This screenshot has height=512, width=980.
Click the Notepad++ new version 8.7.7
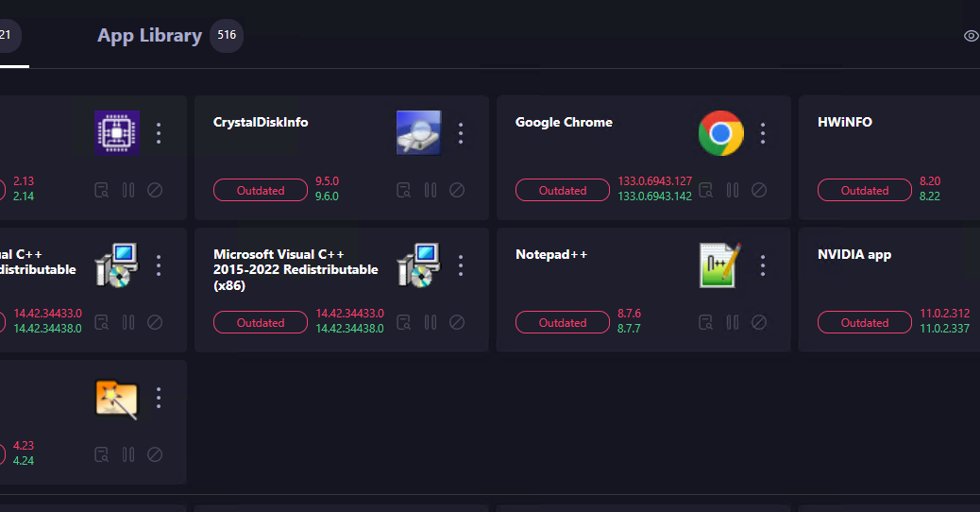tap(629, 329)
